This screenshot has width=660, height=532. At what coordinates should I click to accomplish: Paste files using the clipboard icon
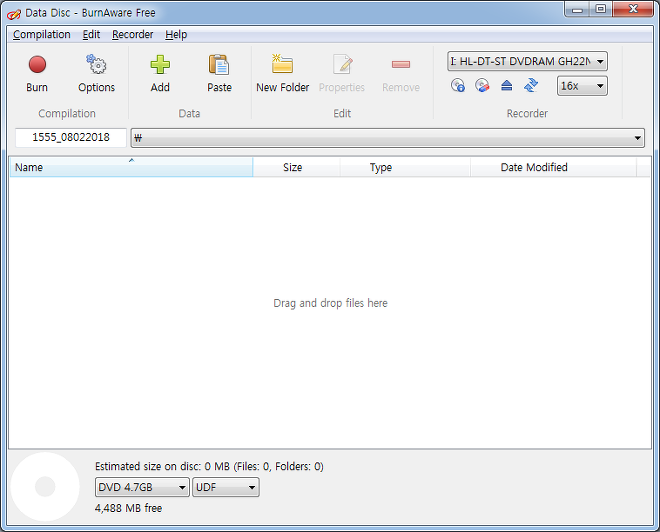[x=219, y=73]
